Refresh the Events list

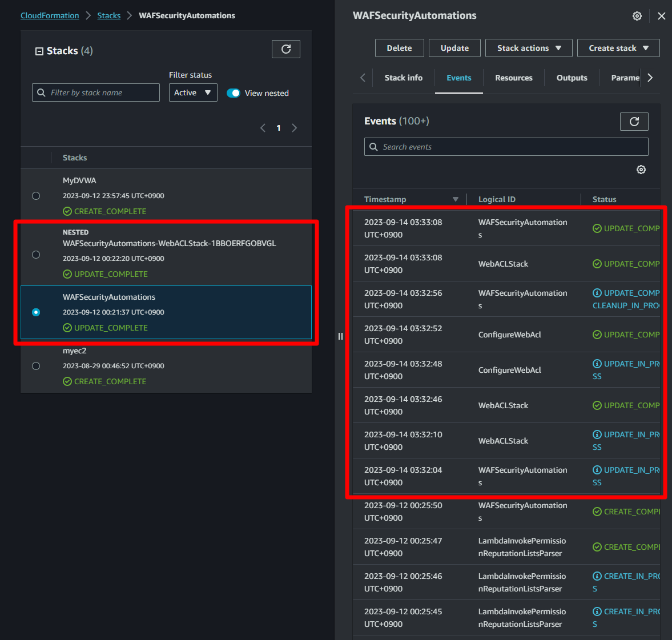[x=634, y=122]
